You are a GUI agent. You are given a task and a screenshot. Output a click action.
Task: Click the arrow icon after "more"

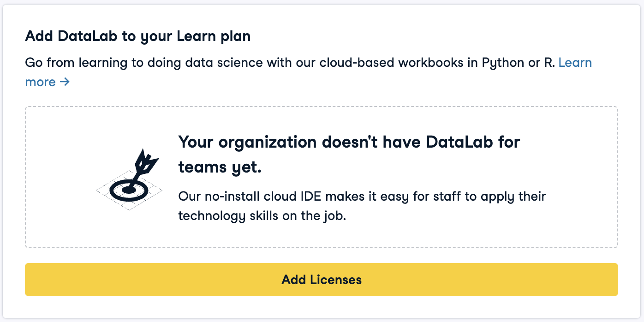click(x=65, y=82)
